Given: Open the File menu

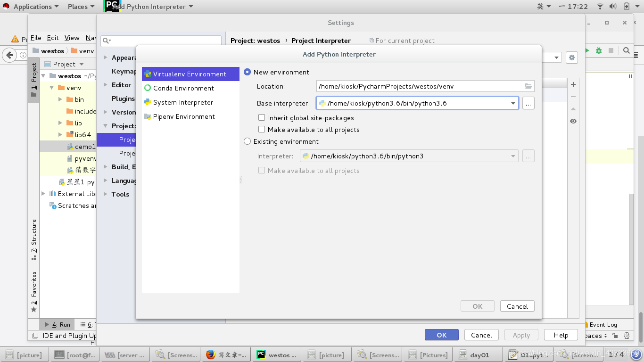Looking at the screenshot, I should tap(36, 38).
